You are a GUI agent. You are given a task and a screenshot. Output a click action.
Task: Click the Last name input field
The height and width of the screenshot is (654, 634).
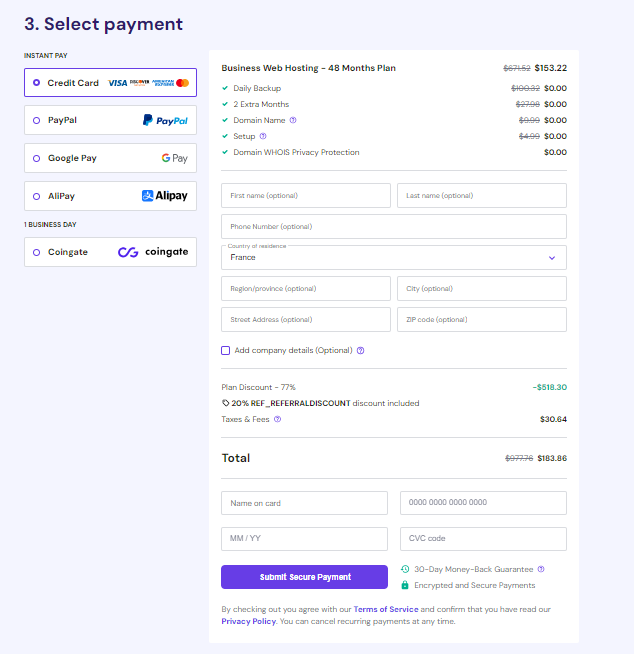coord(482,196)
